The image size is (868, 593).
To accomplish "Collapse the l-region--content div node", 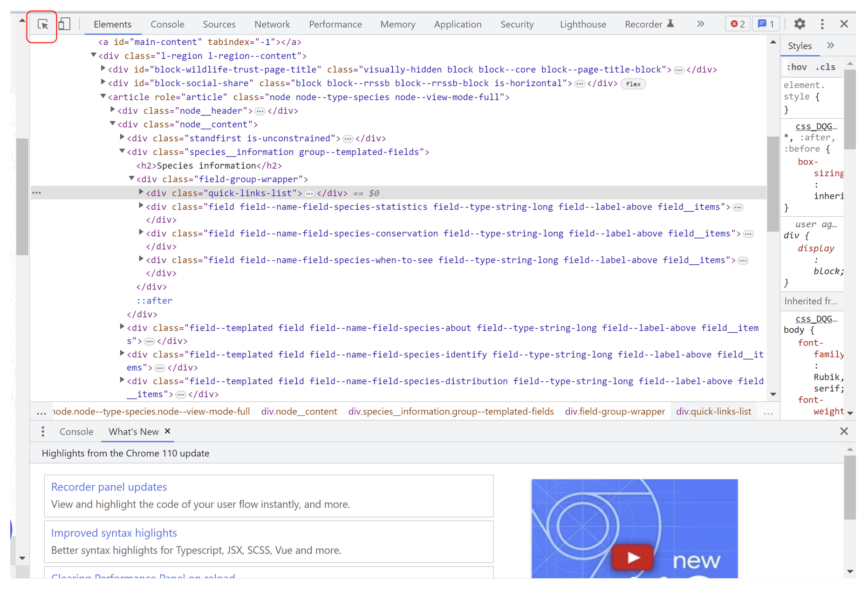I will [93, 55].
